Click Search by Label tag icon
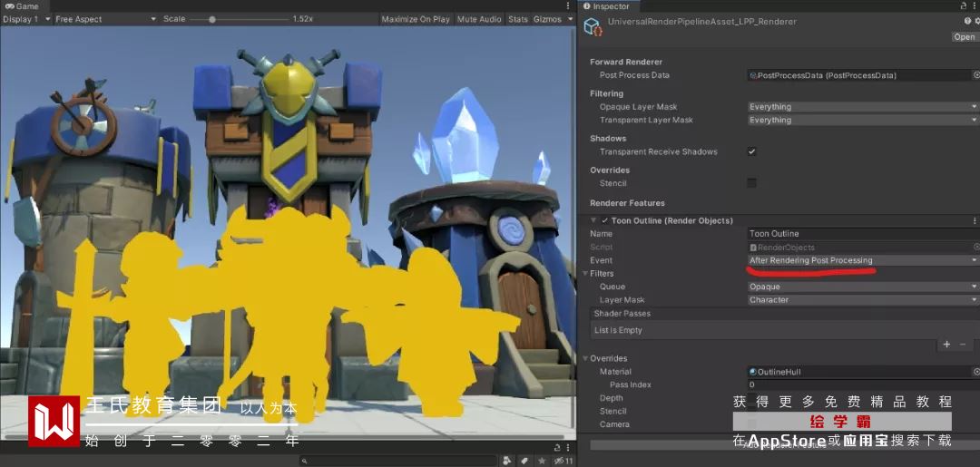Image resolution: width=980 pixels, height=467 pixels. [x=524, y=461]
